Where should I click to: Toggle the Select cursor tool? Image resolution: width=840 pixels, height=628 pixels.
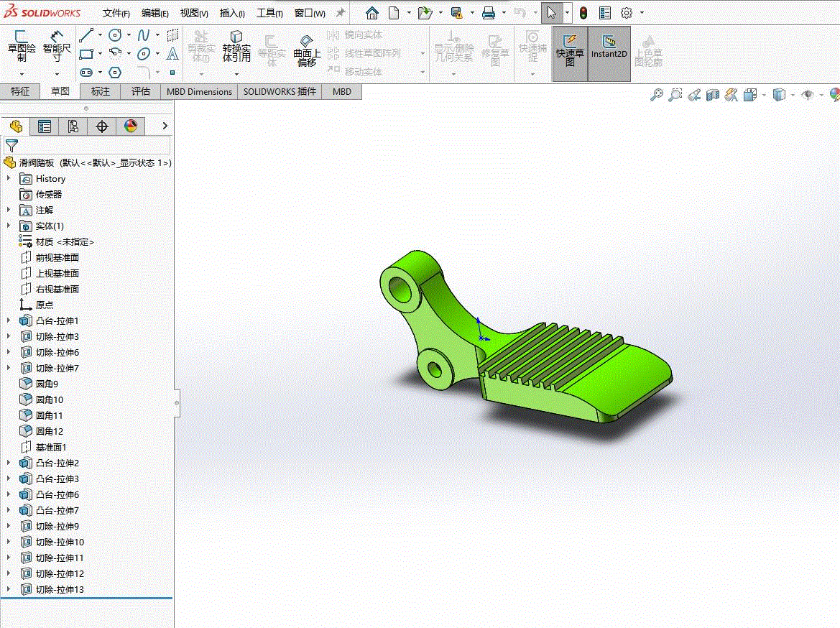551,13
